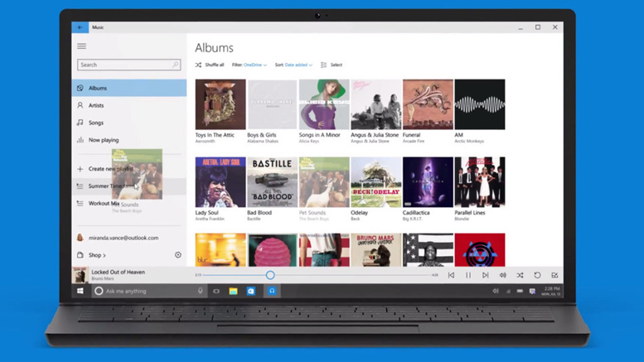This screenshot has width=644, height=362.
Task: Create new playlist
Action: tap(129, 169)
